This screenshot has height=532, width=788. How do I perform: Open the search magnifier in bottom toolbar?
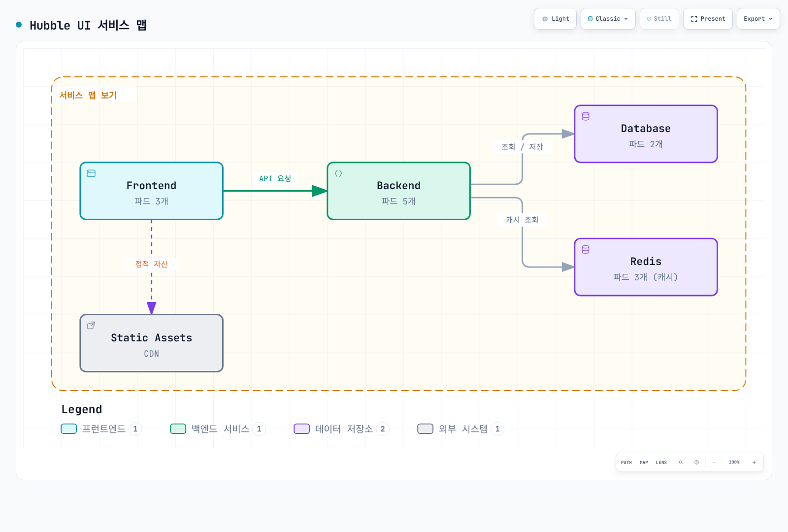click(681, 463)
